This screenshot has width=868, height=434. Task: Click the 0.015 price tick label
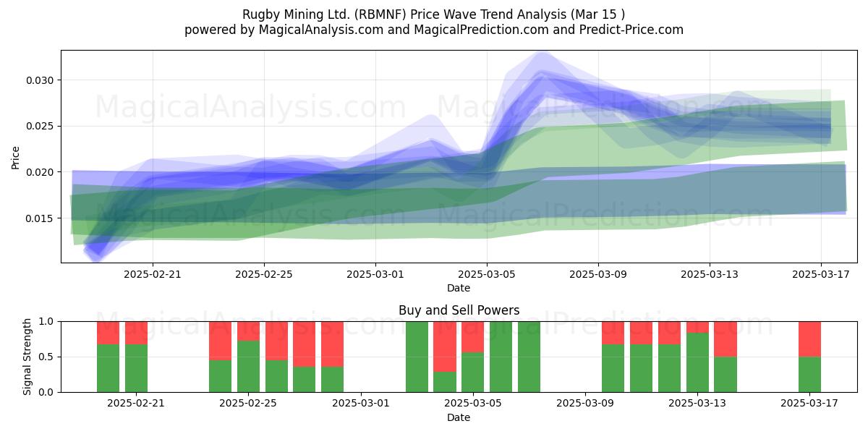pos(40,218)
